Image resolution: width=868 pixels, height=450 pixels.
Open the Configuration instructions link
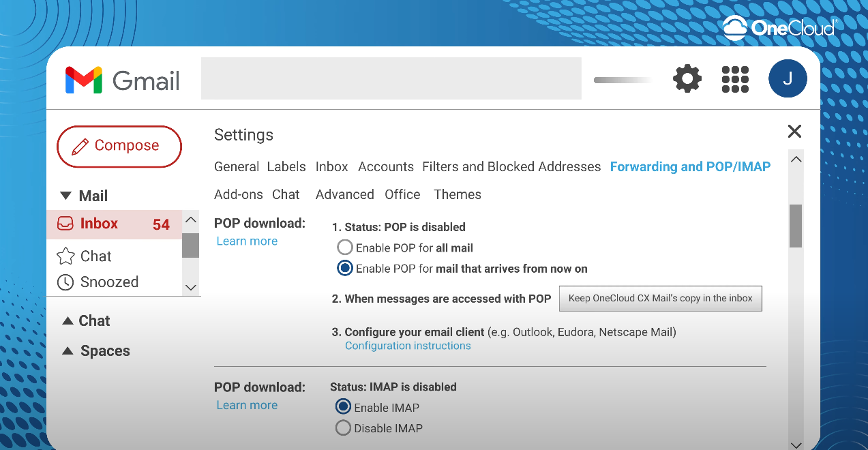click(x=408, y=346)
